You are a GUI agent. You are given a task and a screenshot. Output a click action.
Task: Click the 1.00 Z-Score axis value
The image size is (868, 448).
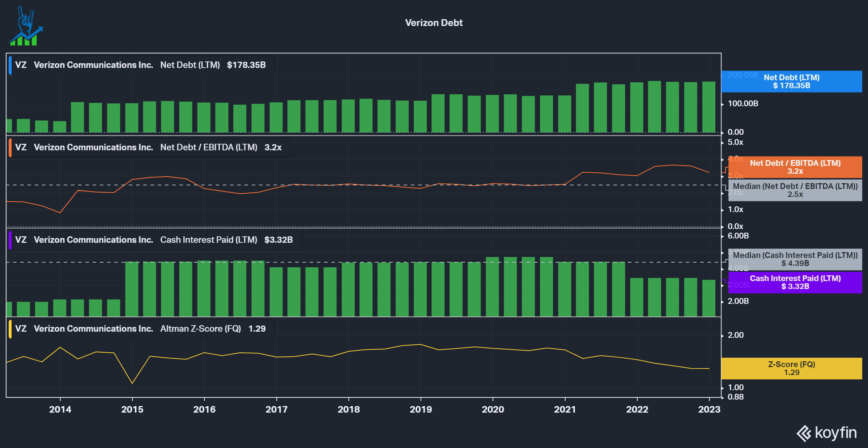736,388
